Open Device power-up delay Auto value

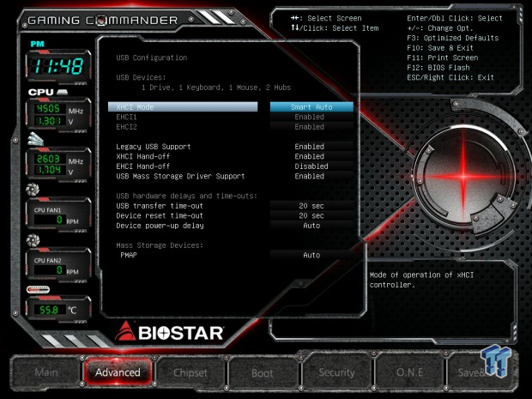click(311, 226)
